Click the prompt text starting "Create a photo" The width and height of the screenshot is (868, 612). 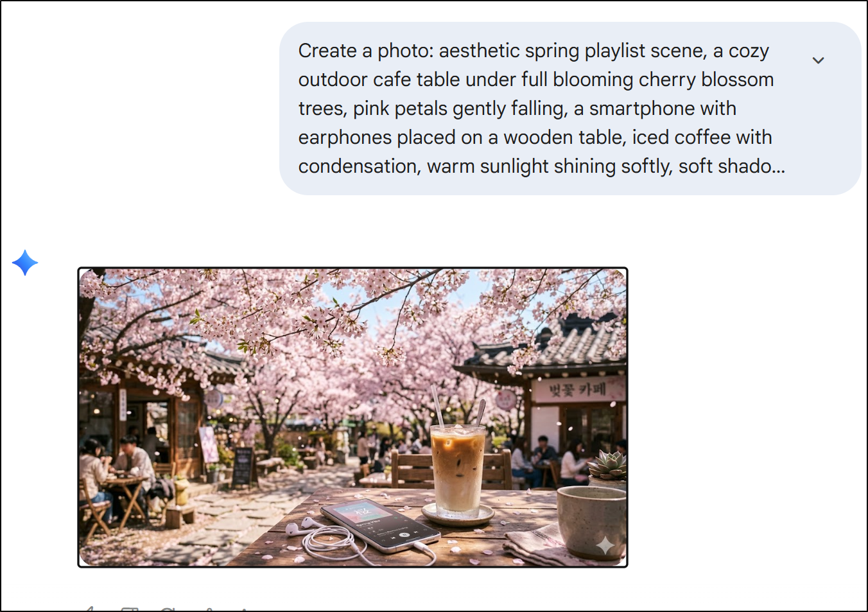[533, 51]
